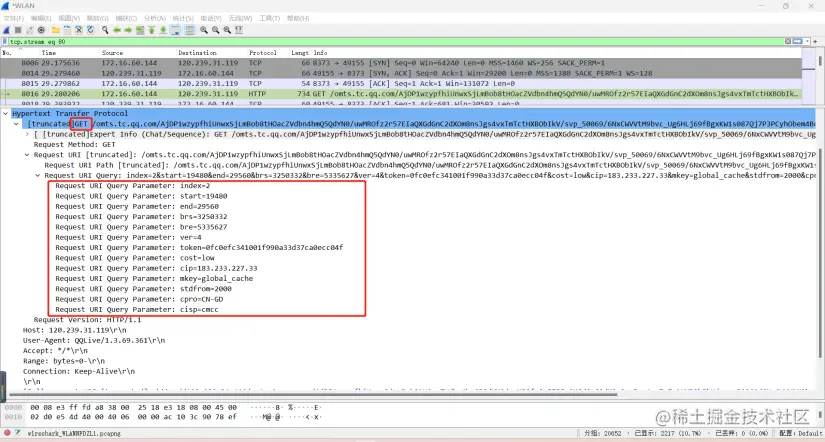Go to a specific packet number
The width and height of the screenshot is (825, 442).
point(140,30)
